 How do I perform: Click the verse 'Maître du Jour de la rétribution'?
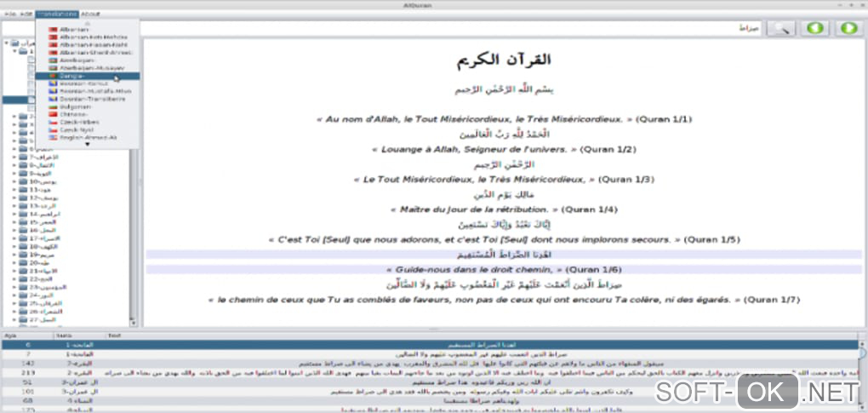[x=504, y=209]
